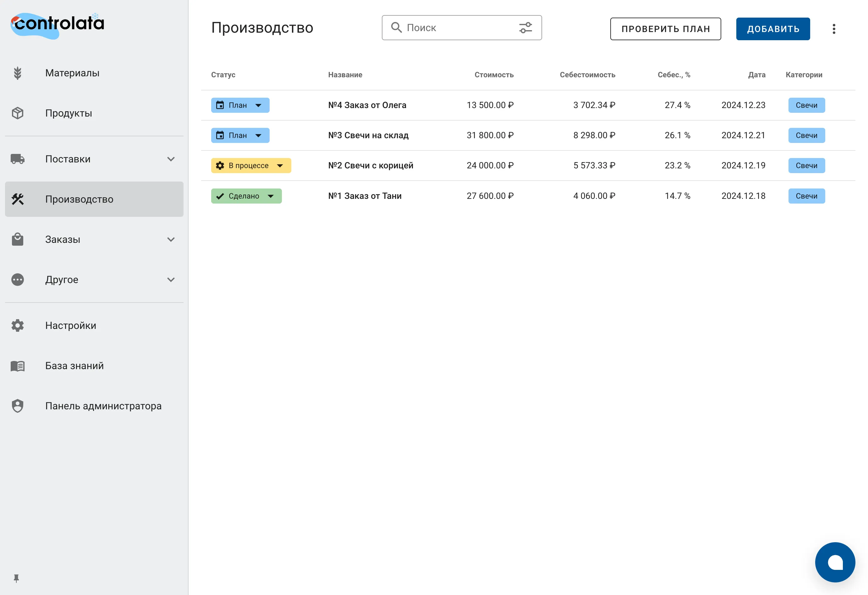Click the Свечи category tag for №3
This screenshot has height=595, width=868.
coord(806,135)
